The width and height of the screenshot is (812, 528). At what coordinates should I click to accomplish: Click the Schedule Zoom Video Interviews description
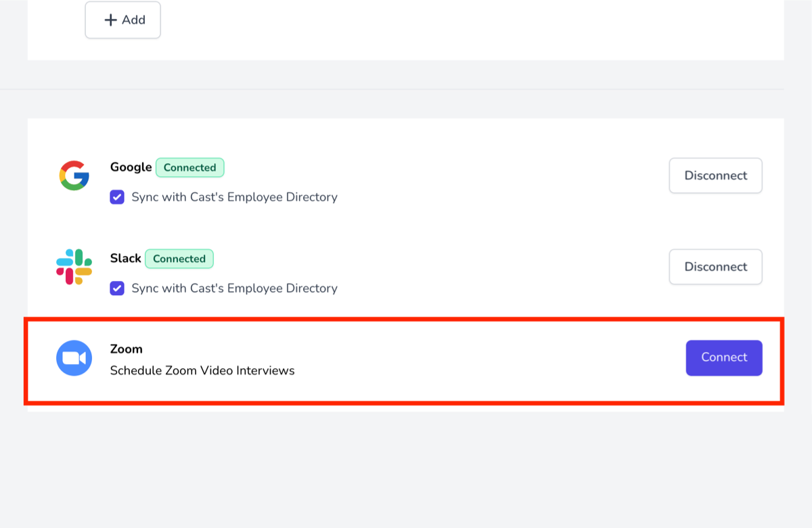(x=202, y=371)
